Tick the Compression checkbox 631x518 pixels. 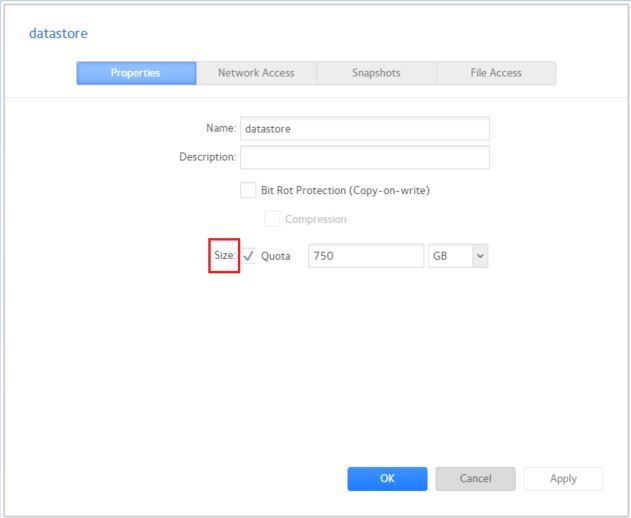[x=272, y=219]
